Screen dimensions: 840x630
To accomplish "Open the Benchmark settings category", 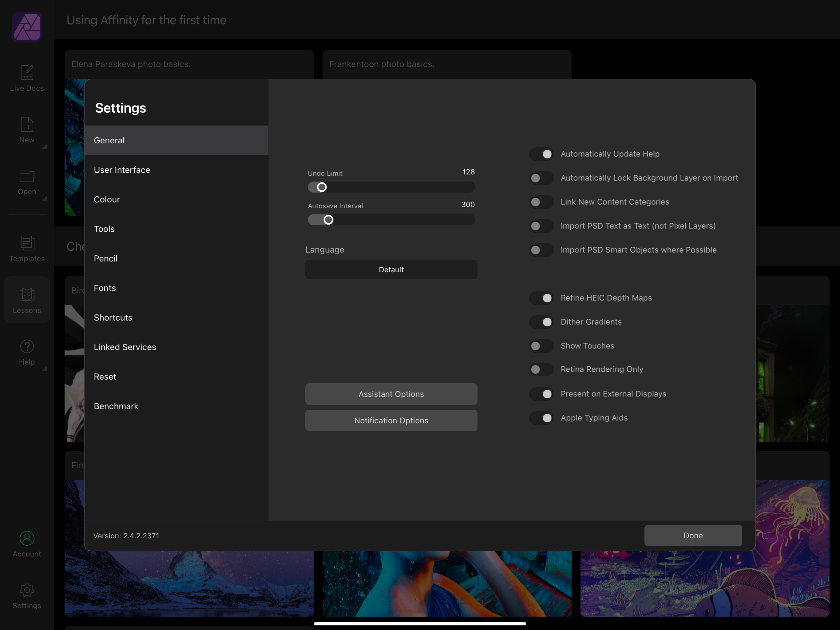I will [x=176, y=406].
